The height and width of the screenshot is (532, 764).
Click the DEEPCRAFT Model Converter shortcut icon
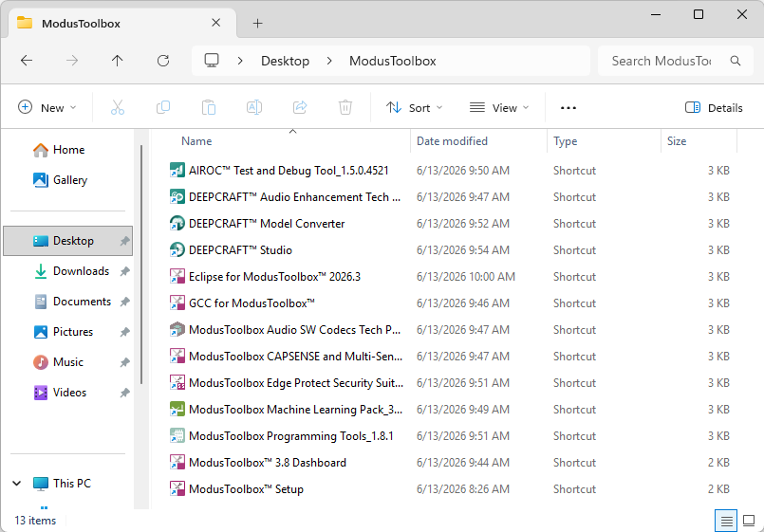click(x=177, y=224)
